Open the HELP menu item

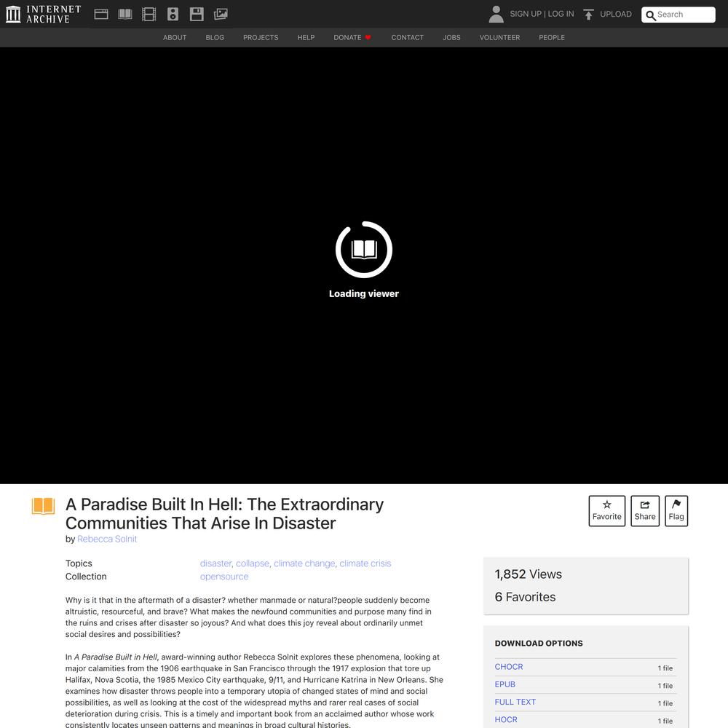306,38
